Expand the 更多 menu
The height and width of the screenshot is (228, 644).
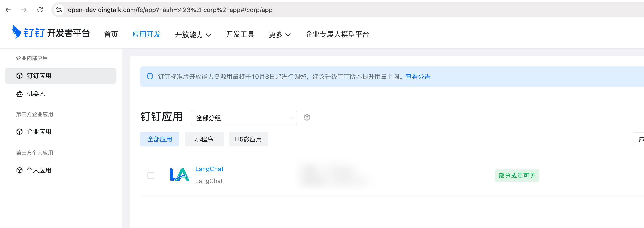[279, 35]
